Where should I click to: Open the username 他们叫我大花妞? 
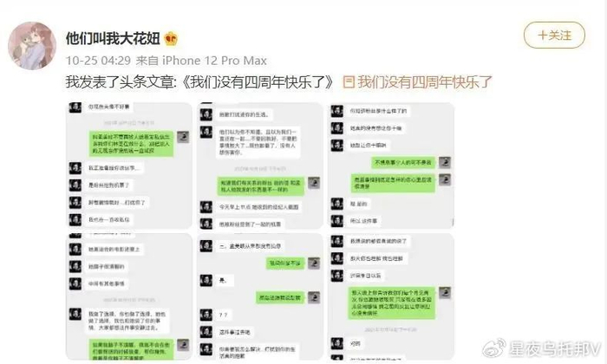113,38
